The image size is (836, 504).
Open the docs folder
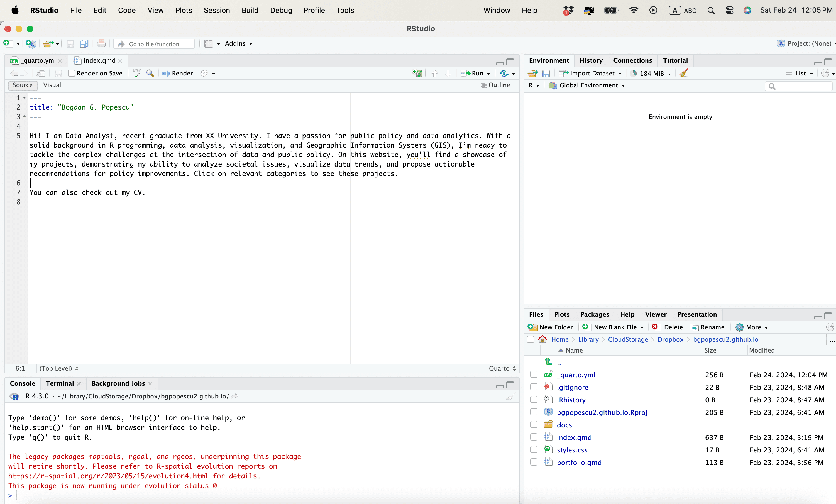tap(564, 425)
